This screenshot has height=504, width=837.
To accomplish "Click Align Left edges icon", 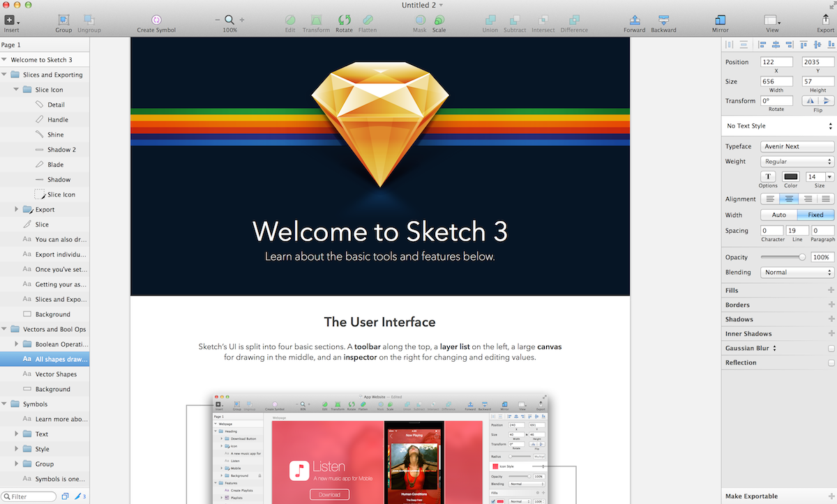I will (762, 45).
